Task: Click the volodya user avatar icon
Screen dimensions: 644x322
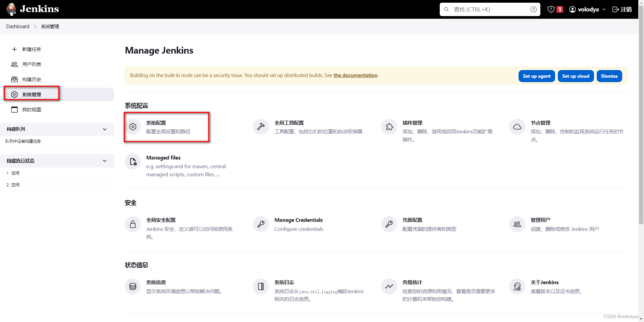Action: (x=572, y=9)
